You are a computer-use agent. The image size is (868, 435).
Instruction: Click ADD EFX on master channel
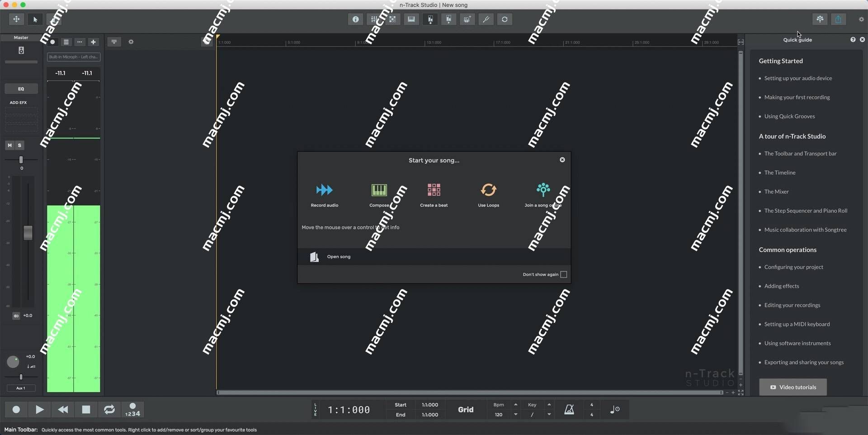19,103
